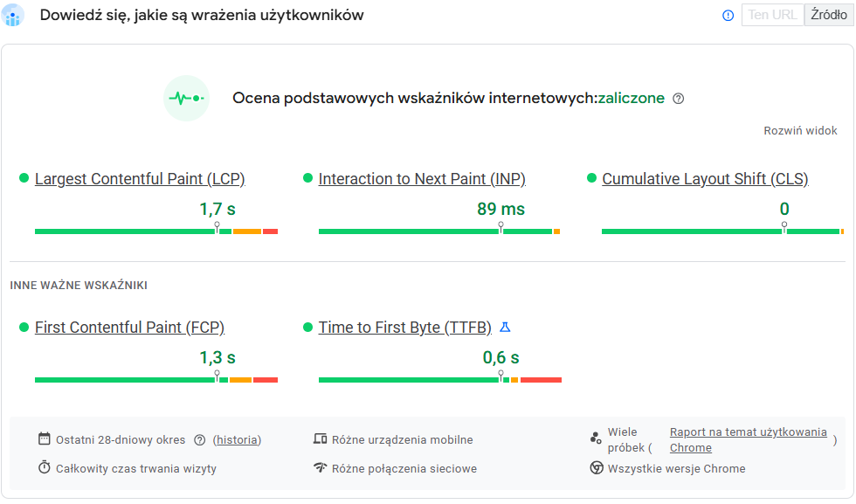Click the experiment flask icon beside TTFB

[505, 327]
